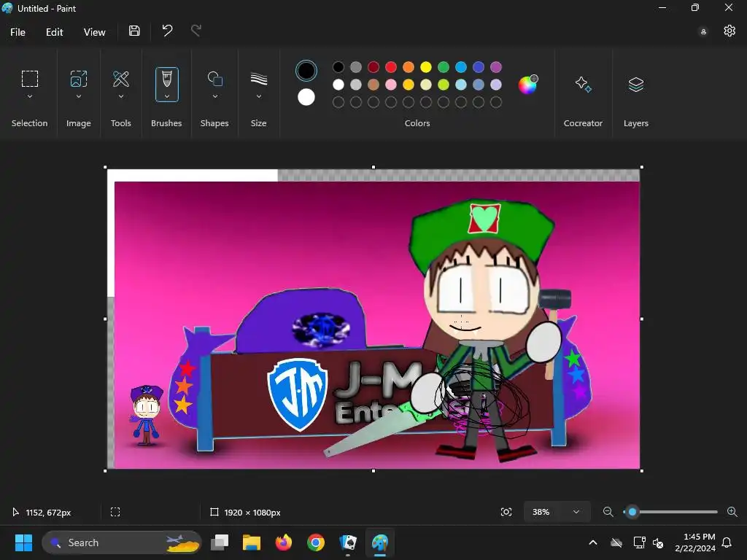Pick the white color swatch

(338, 85)
